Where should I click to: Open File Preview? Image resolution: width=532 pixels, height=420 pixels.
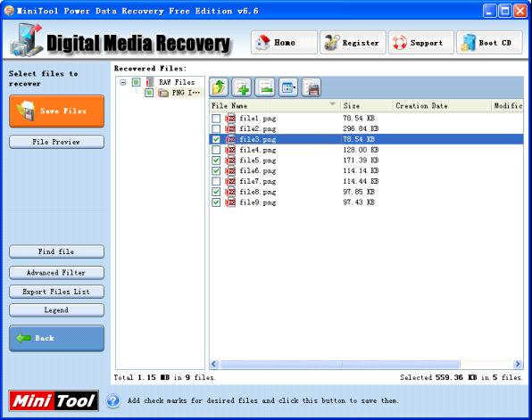pos(56,142)
